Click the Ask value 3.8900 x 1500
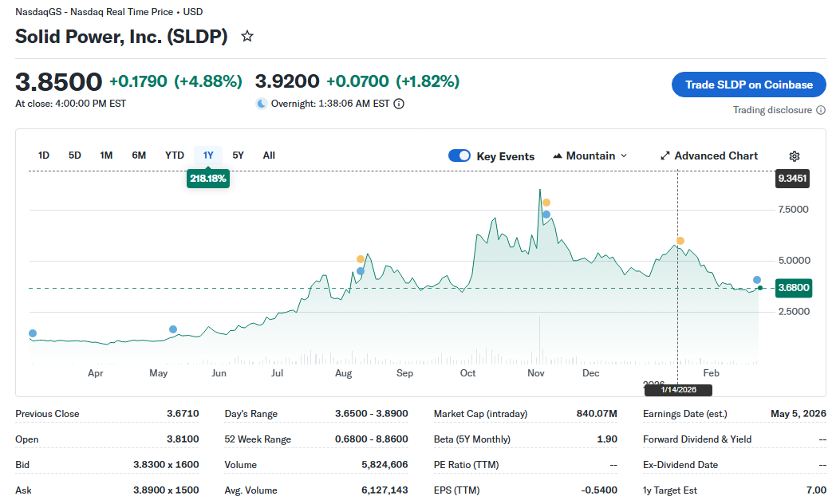 166,490
